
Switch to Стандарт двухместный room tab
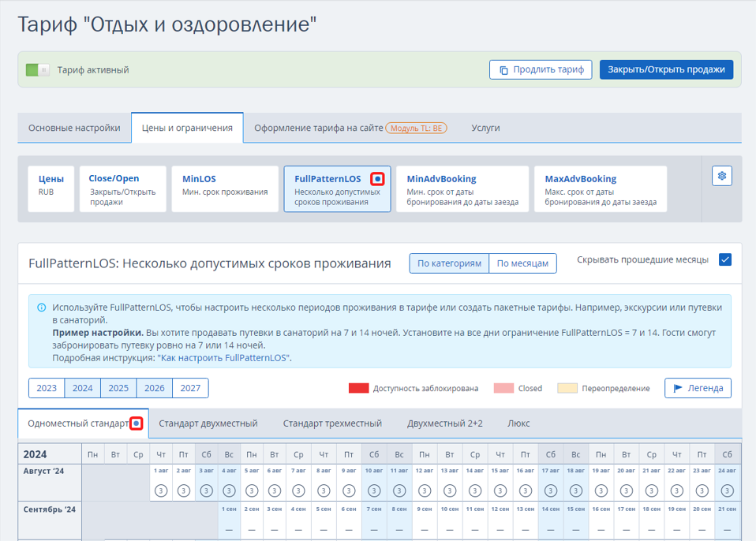tap(208, 423)
